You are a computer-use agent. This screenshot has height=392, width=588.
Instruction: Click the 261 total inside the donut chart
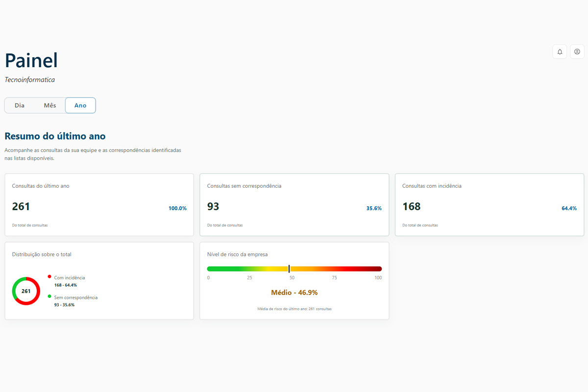pos(26,291)
